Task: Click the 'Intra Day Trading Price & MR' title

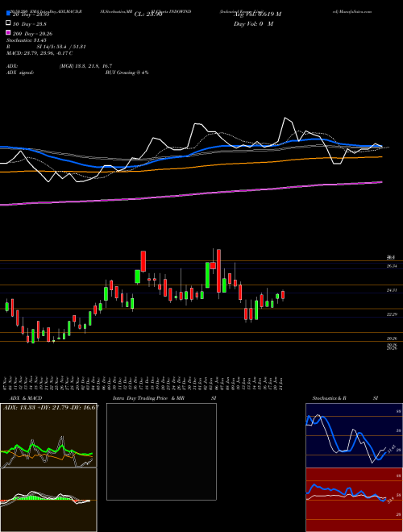Action: (x=148, y=398)
